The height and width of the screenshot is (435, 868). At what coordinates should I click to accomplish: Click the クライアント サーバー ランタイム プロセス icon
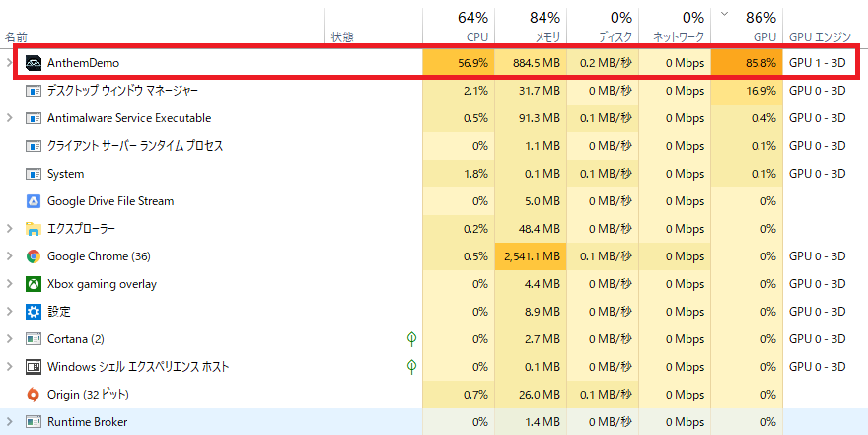pos(34,146)
